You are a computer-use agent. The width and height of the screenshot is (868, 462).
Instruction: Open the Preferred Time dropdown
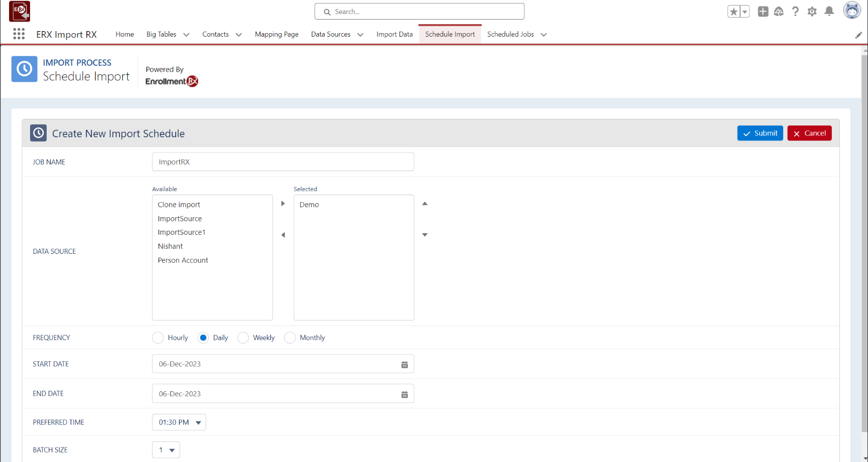(179, 422)
